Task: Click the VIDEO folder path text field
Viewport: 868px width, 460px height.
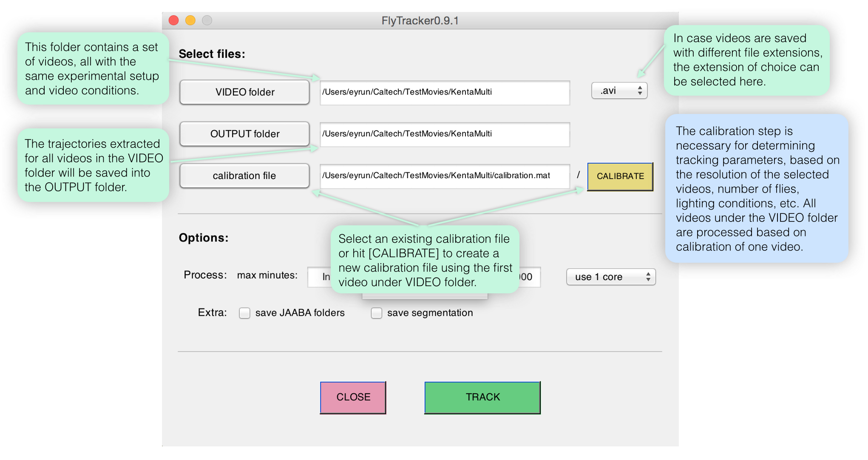Action: point(444,92)
